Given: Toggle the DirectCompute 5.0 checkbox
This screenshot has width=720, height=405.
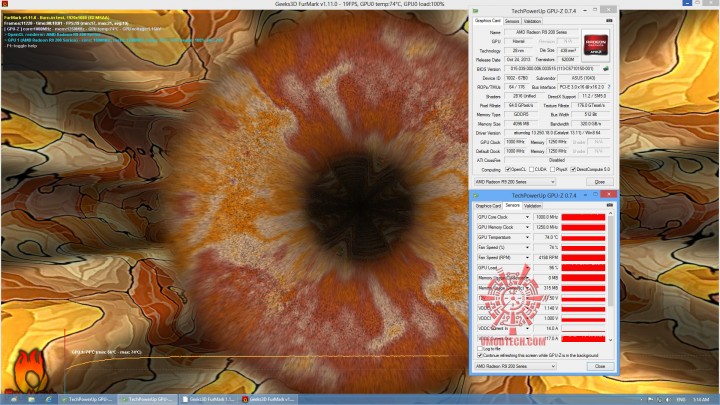Looking at the screenshot, I should (x=573, y=169).
